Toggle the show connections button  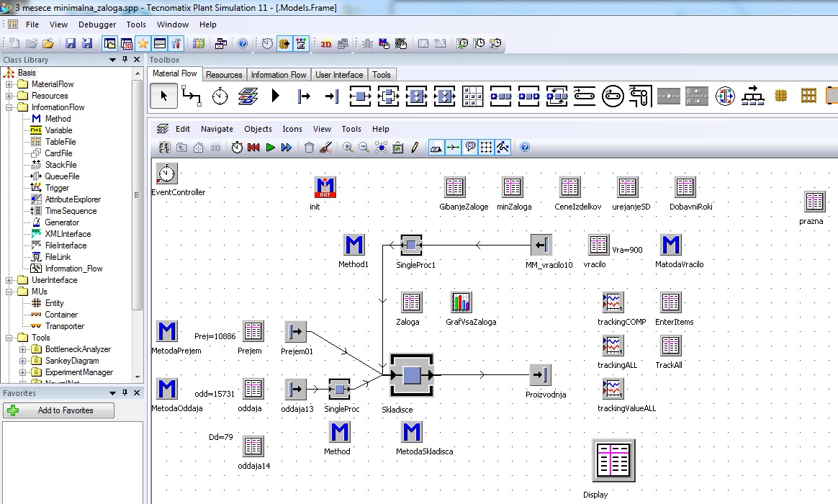coord(453,148)
